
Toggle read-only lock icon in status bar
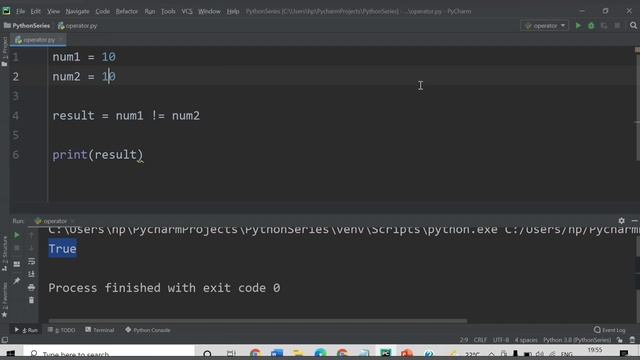click(x=620, y=340)
